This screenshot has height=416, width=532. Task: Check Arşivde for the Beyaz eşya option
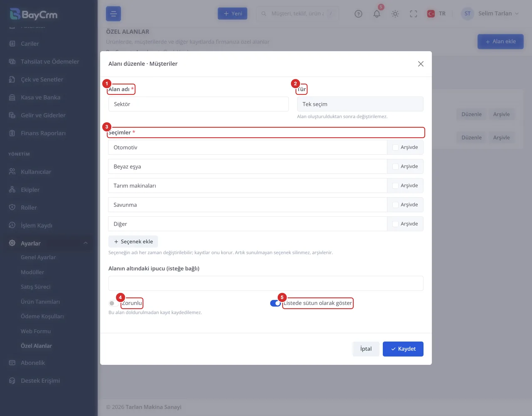(395, 166)
